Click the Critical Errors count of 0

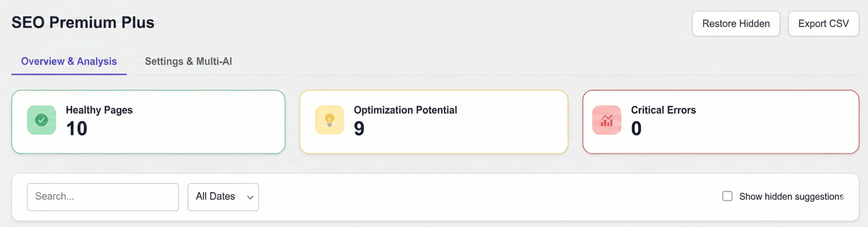[636, 129]
